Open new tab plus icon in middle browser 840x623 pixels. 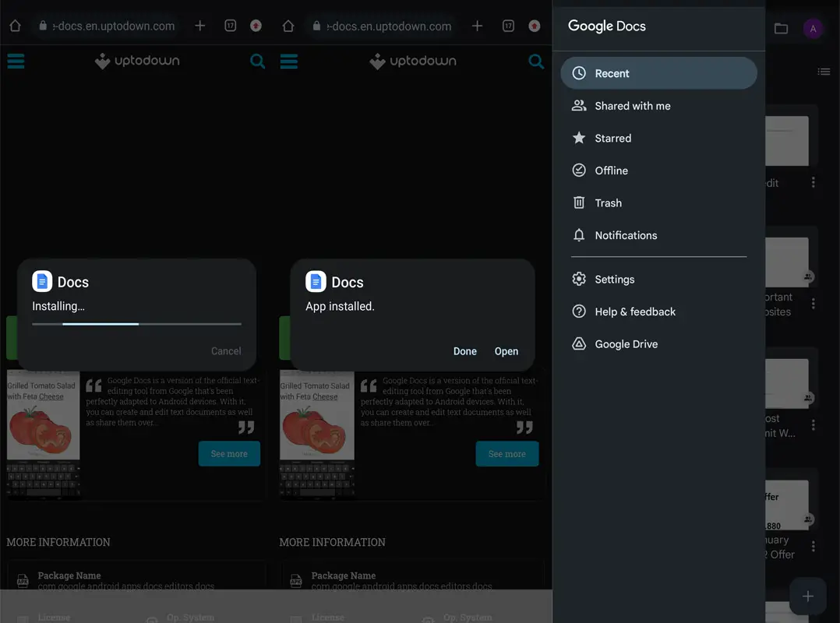click(x=477, y=26)
